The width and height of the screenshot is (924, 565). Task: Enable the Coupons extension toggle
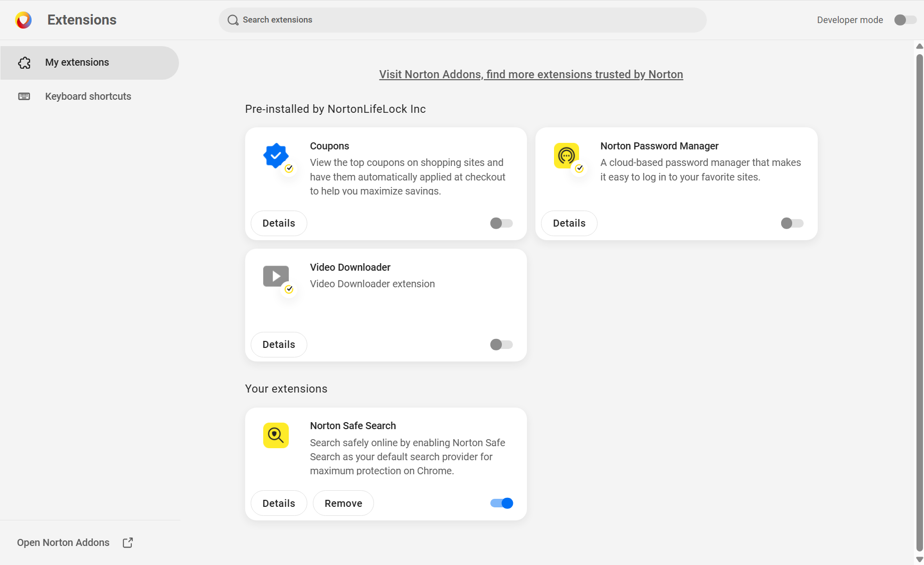(x=501, y=223)
